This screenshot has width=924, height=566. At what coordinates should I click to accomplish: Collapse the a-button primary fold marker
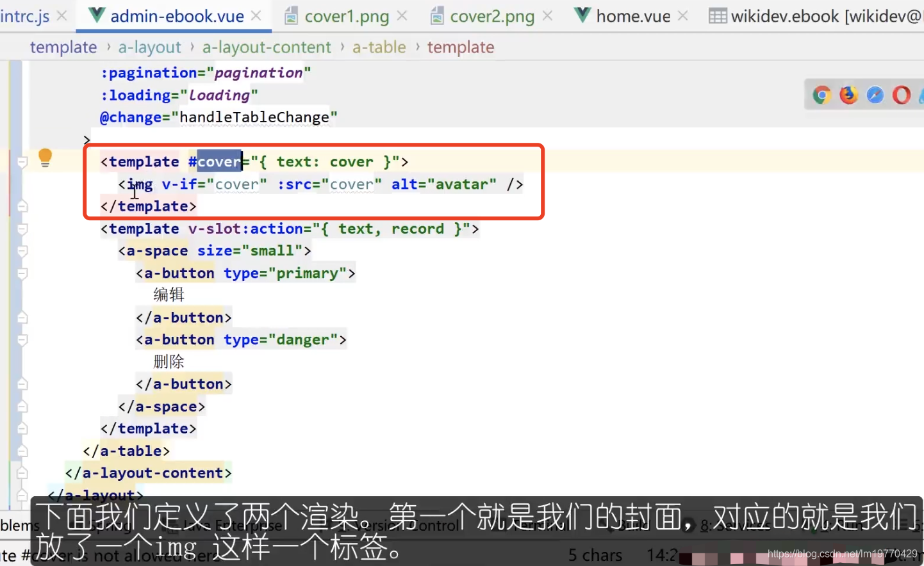pyautogui.click(x=22, y=273)
